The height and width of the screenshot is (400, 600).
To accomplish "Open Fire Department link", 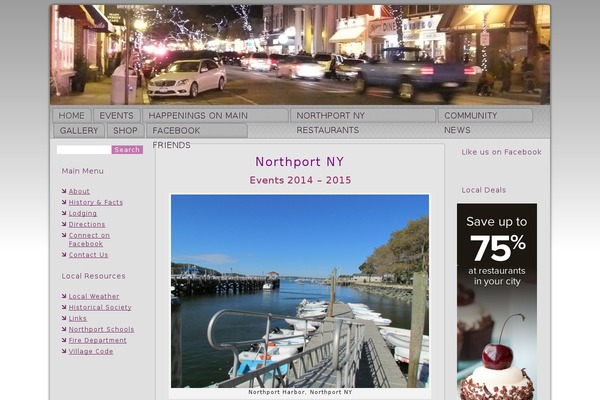I will (x=98, y=340).
